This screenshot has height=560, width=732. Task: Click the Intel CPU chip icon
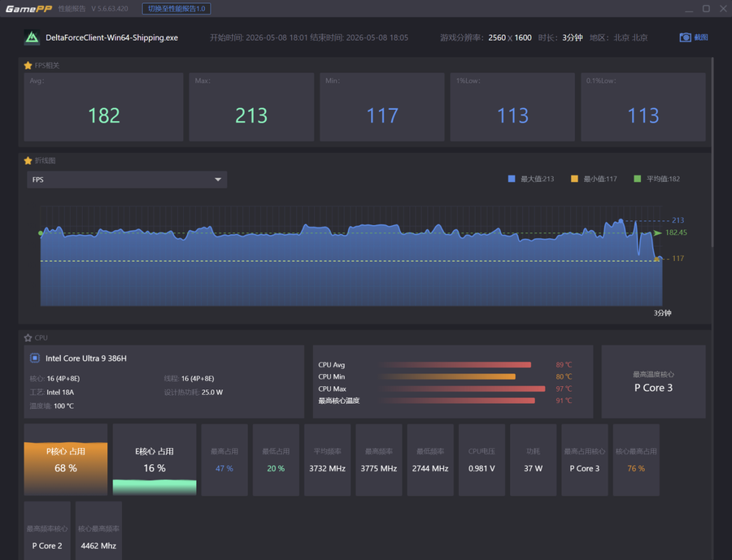tap(34, 358)
